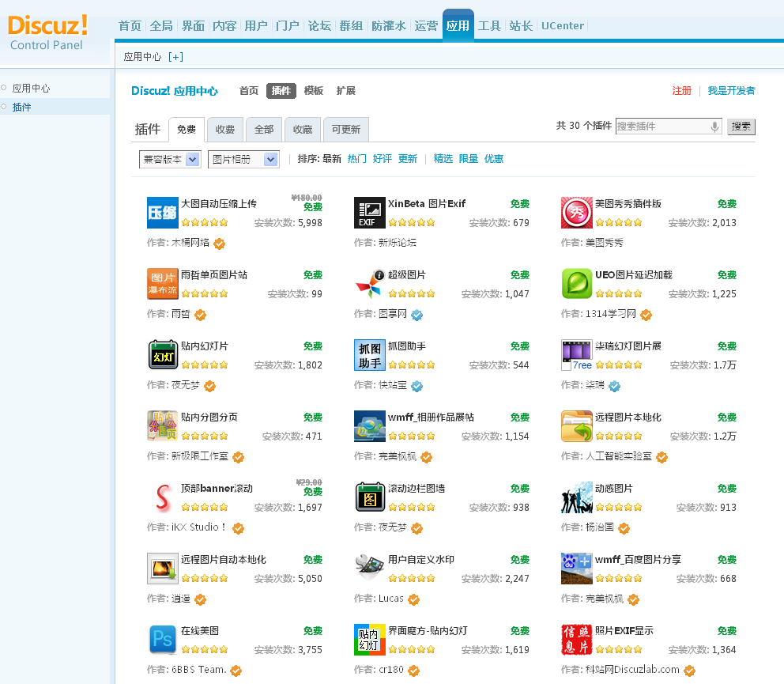784x684 pixels.
Task: Switch to the 收藏 plugins tab
Action: tap(303, 130)
